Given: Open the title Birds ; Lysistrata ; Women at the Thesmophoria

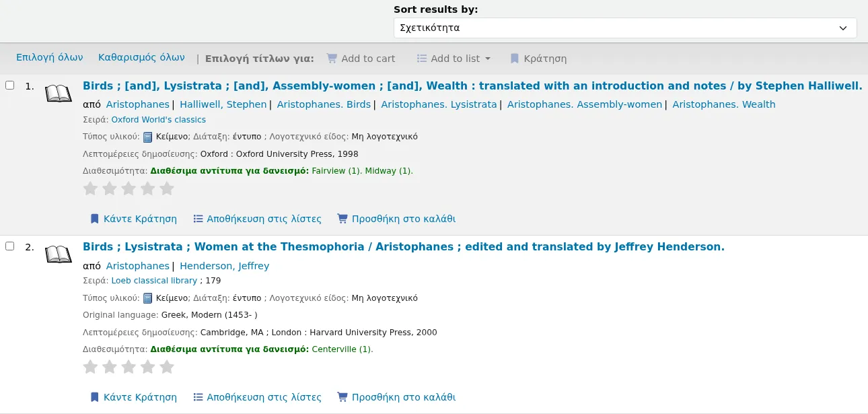Looking at the screenshot, I should coord(404,247).
